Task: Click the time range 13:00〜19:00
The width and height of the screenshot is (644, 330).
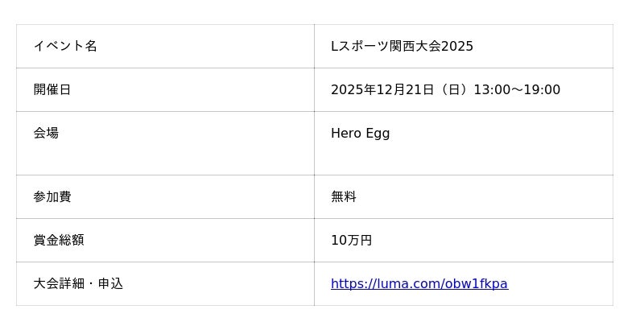Action: pyautogui.click(x=517, y=90)
